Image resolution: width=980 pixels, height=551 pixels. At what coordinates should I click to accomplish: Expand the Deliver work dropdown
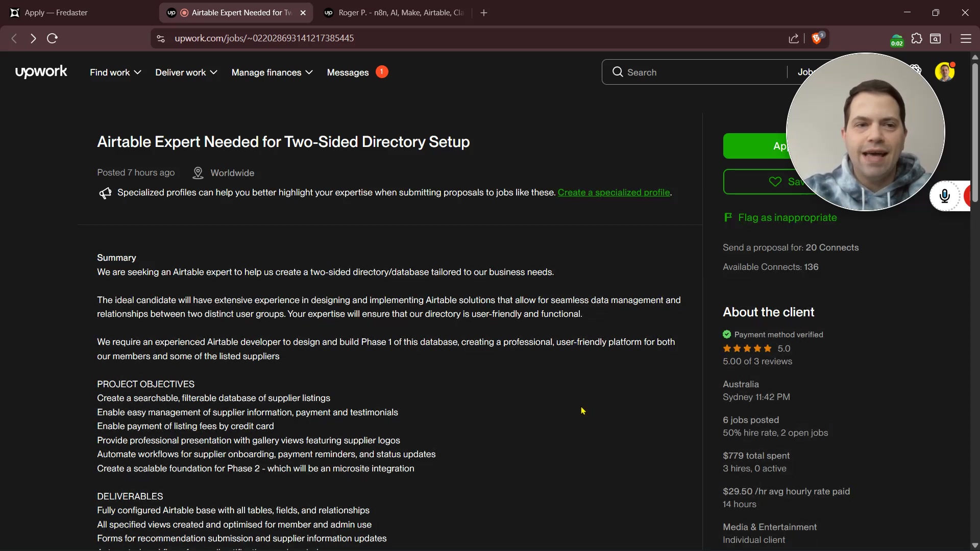[186, 72]
